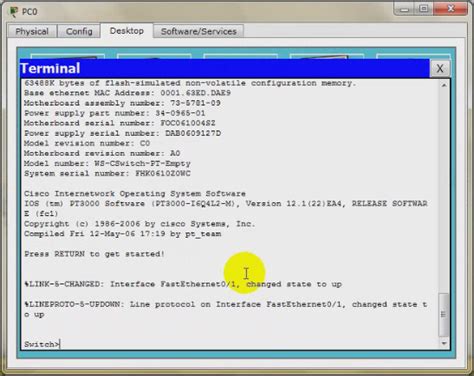Click the 'Cisco Internetwork Operating System Software' line
This screenshot has height=376, width=474.
point(135,194)
